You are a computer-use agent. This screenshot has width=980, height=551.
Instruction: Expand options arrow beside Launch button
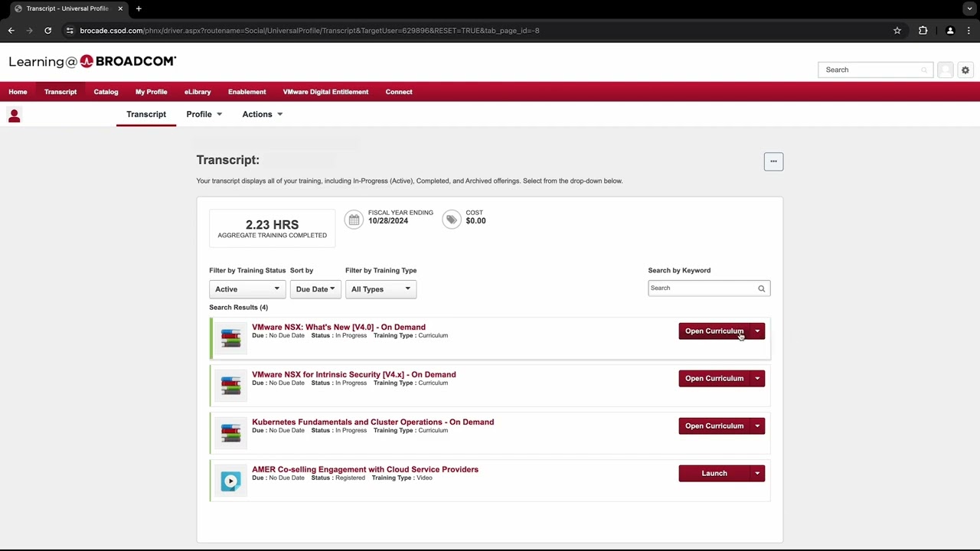pyautogui.click(x=757, y=474)
